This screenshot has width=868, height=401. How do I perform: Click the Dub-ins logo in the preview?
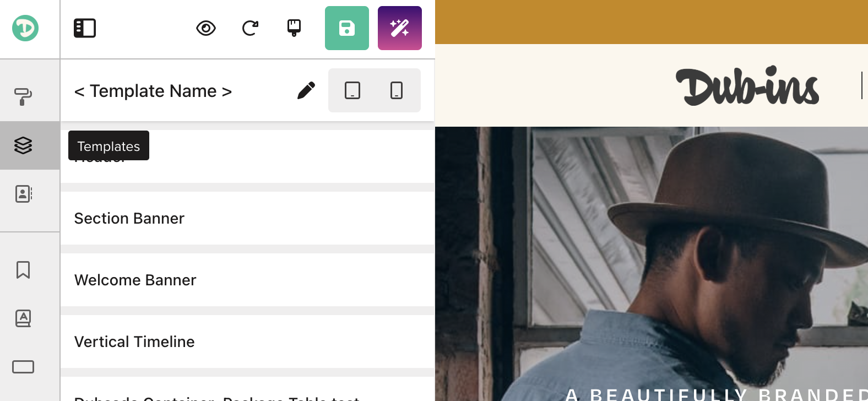[x=747, y=86]
